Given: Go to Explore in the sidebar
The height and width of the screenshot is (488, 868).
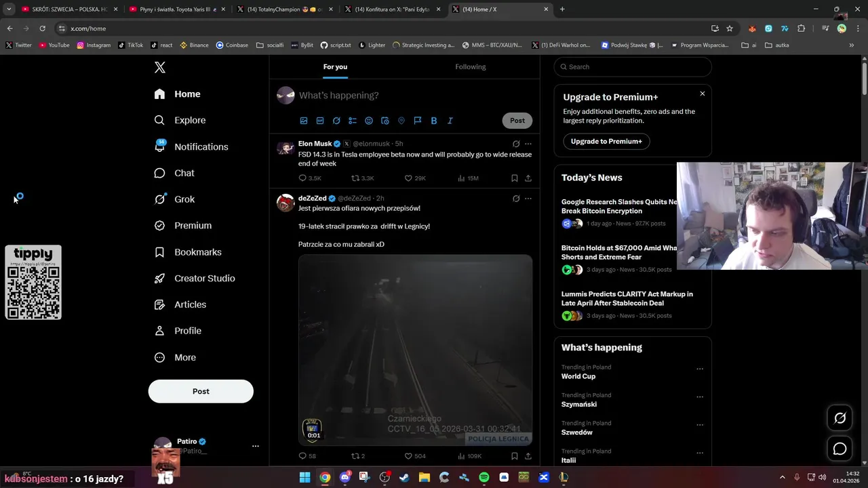Looking at the screenshot, I should (180, 120).
